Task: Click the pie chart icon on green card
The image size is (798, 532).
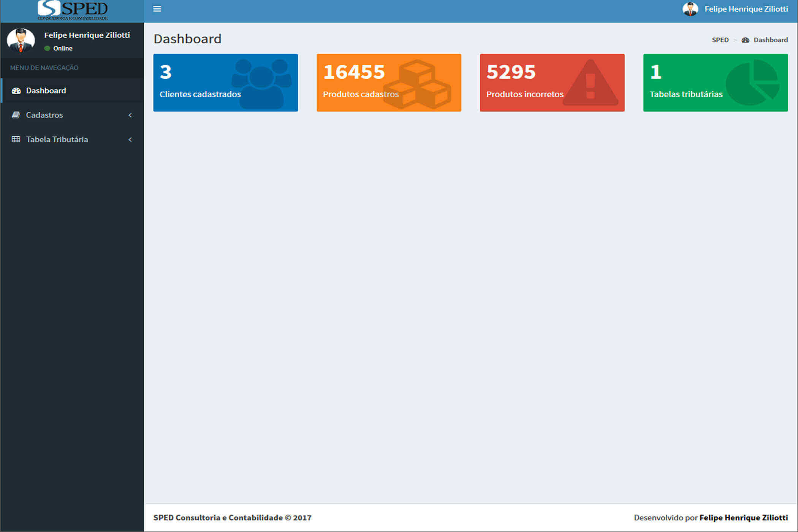Action: pyautogui.click(x=752, y=82)
